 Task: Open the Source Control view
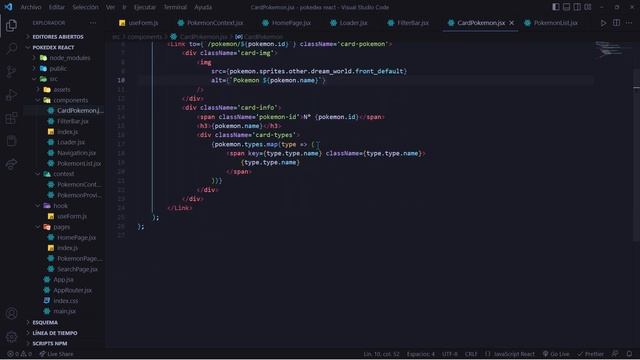[x=11, y=71]
